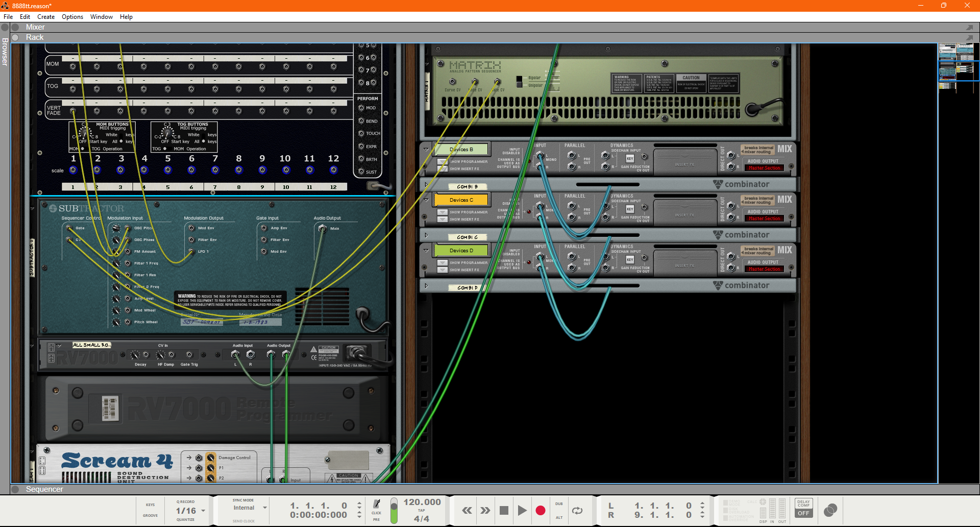Image resolution: width=980 pixels, height=527 pixels.
Task: Stop playback with the Stop button
Action: [504, 511]
